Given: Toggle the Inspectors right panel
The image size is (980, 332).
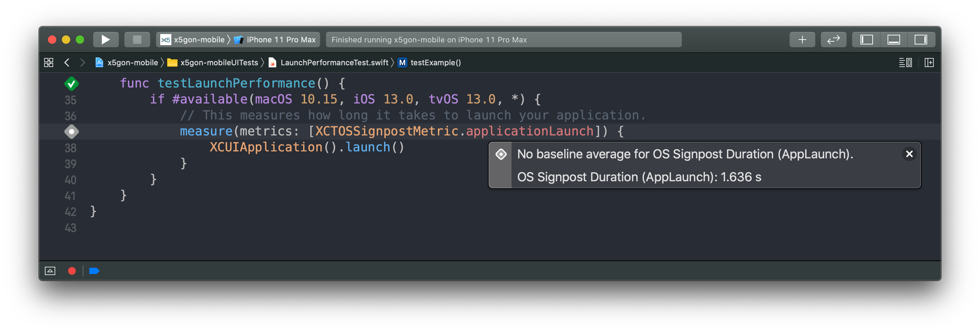Looking at the screenshot, I should pos(921,40).
